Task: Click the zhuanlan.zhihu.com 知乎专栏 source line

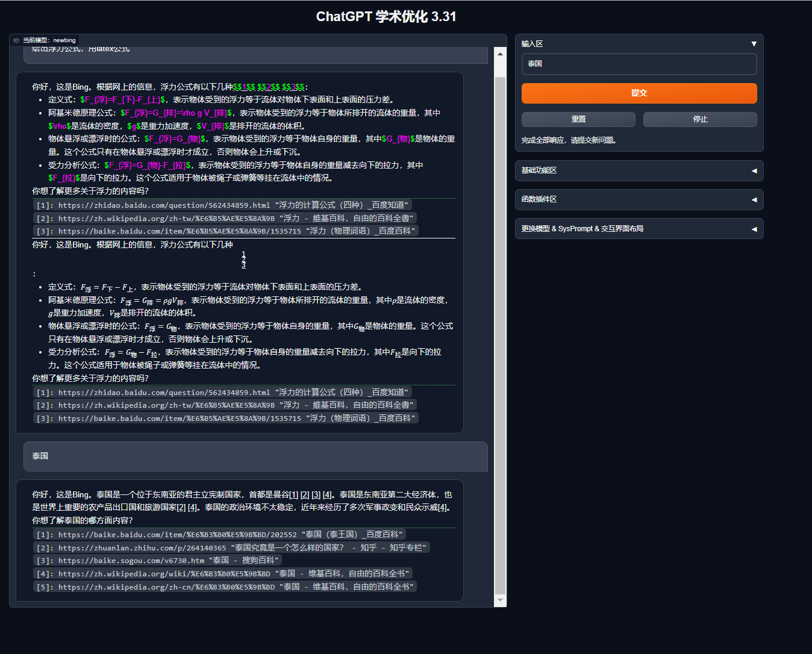Action: (231, 548)
